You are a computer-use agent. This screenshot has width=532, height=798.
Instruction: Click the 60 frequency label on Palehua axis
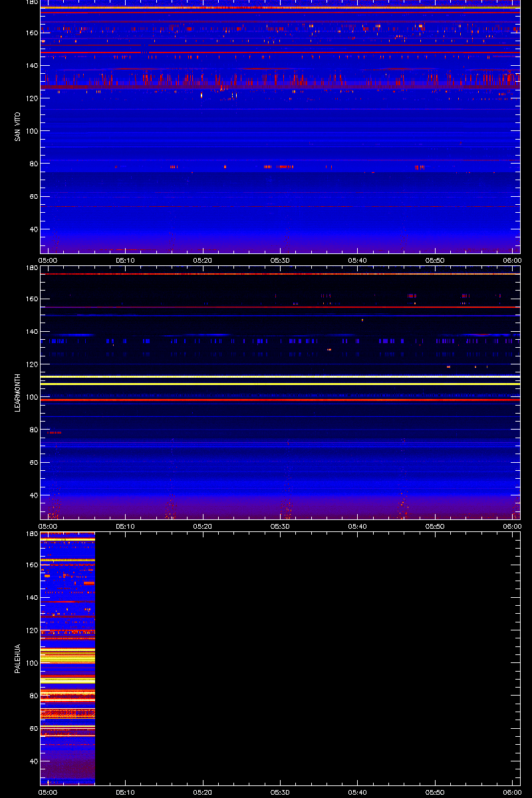point(34,729)
